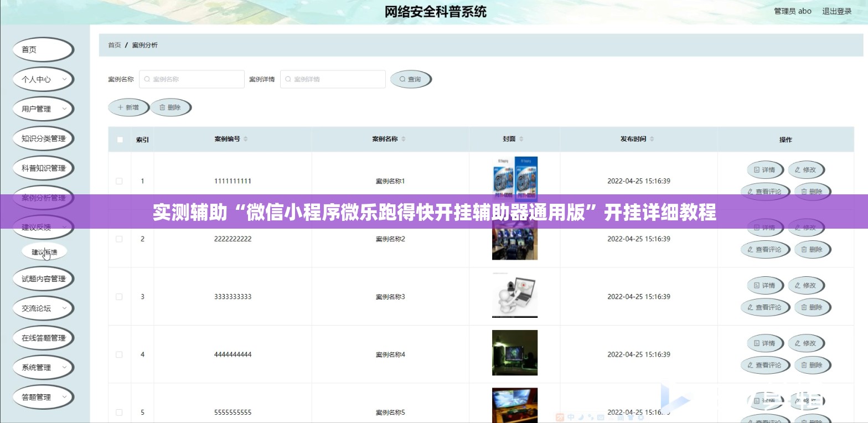
Task: Open cover thumbnail of 案例名称1
Action: pyautogui.click(x=515, y=179)
